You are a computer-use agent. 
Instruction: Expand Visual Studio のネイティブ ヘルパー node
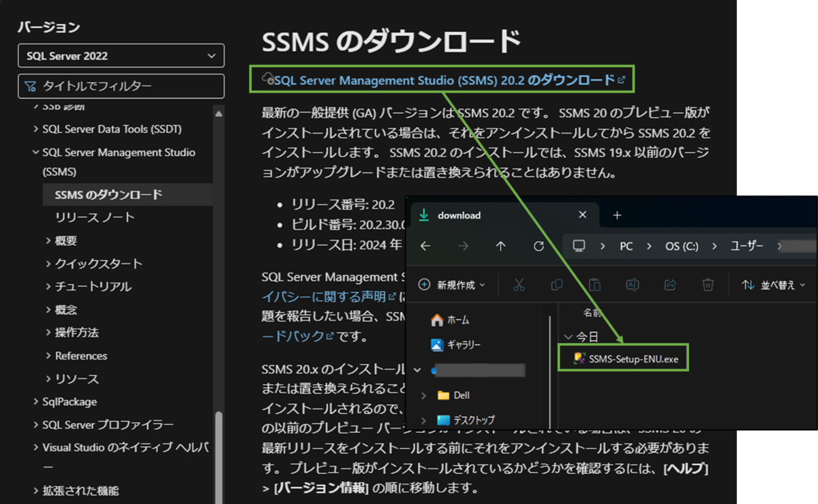click(35, 447)
